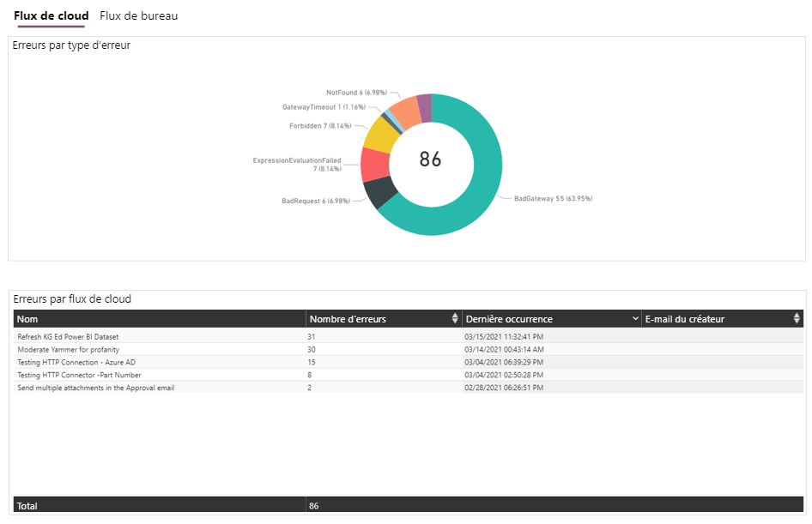The width and height of the screenshot is (812, 524).
Task: Click date 03/04/2021 02:50:28 PM
Action: 504,375
